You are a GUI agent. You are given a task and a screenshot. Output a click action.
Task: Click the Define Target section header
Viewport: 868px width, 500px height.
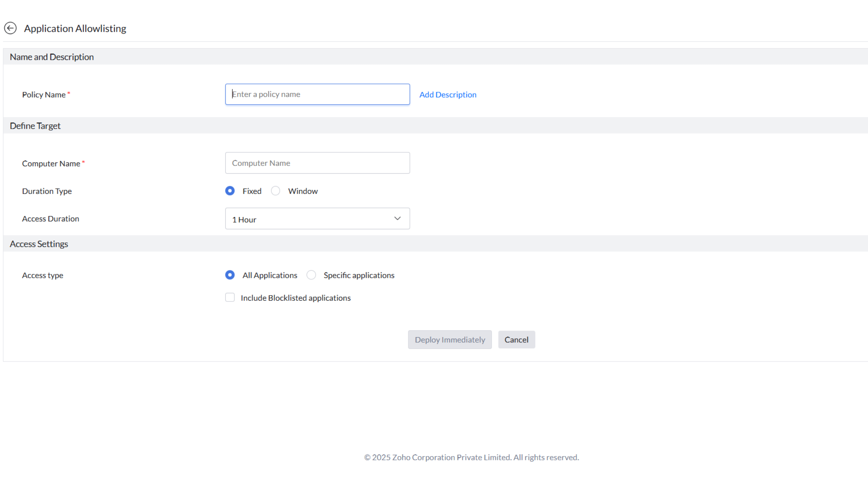point(35,126)
